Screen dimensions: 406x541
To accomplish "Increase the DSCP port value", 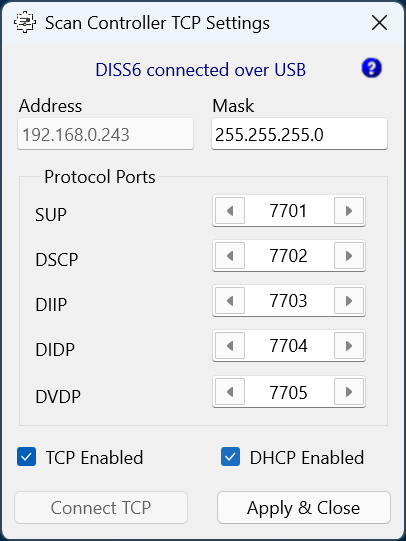I will pyautogui.click(x=349, y=256).
